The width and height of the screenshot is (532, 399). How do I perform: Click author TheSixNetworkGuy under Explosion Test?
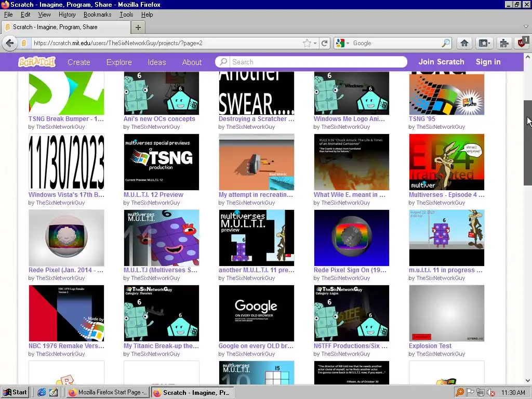(x=441, y=354)
